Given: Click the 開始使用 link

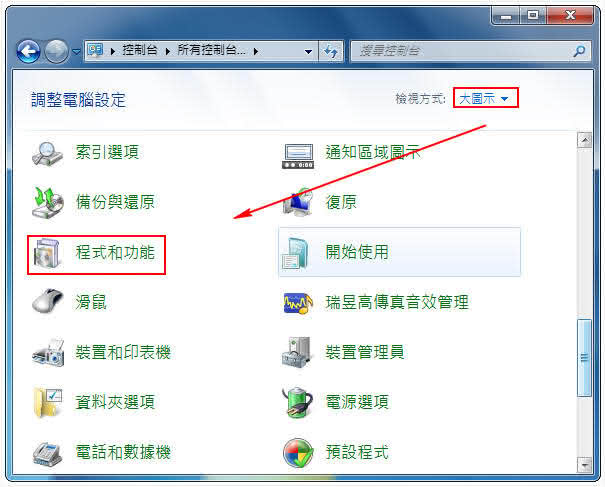Looking at the screenshot, I should [357, 252].
